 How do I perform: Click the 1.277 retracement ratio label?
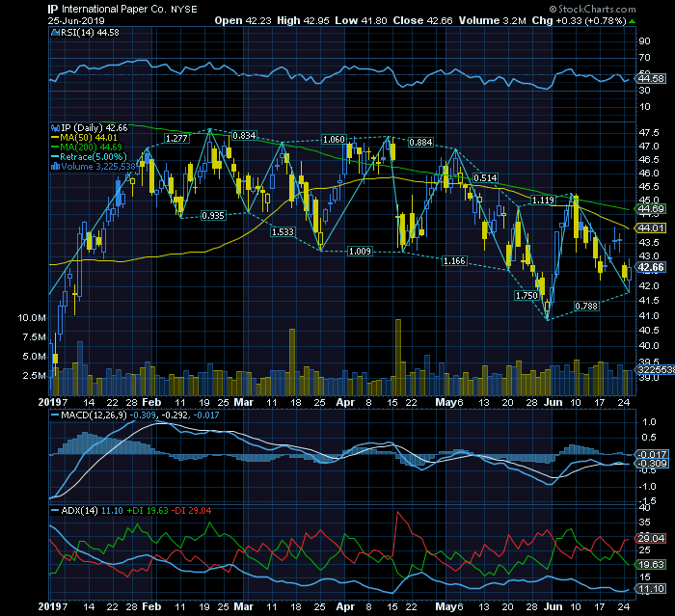point(176,139)
